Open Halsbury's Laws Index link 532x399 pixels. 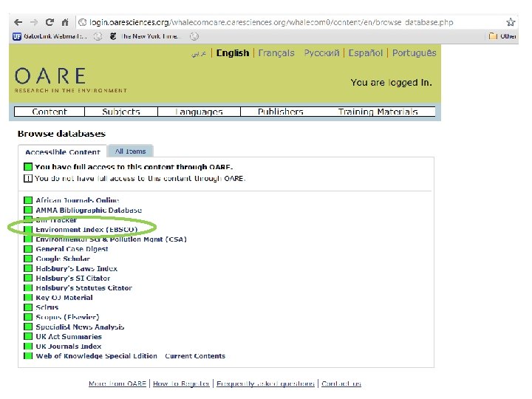coord(77,269)
